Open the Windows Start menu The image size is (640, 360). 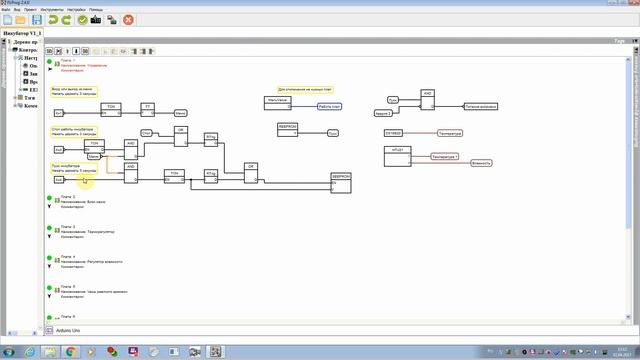(x=9, y=351)
